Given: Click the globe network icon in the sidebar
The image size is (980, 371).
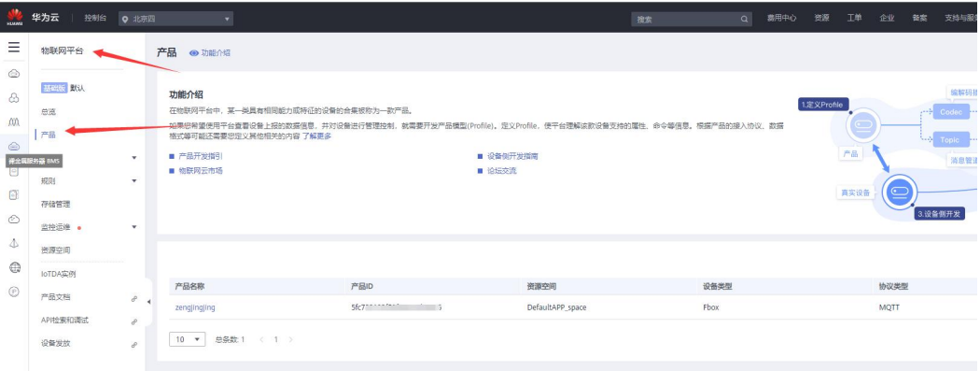Looking at the screenshot, I should [x=14, y=267].
